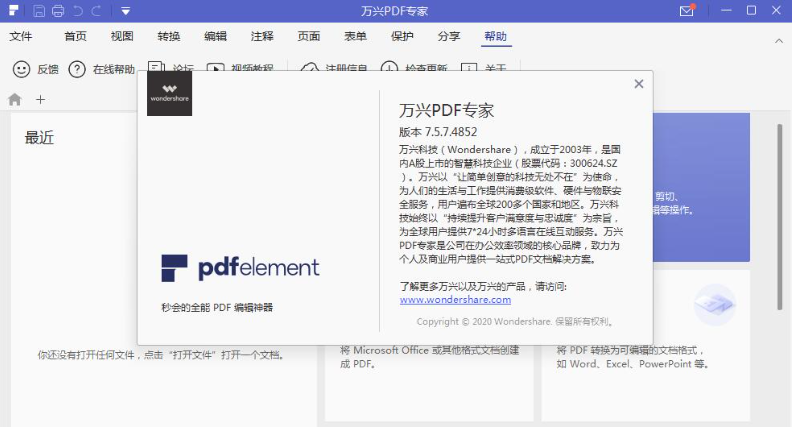The height and width of the screenshot is (437, 798).
Task: Switch to the 转换 tab
Action: (169, 36)
